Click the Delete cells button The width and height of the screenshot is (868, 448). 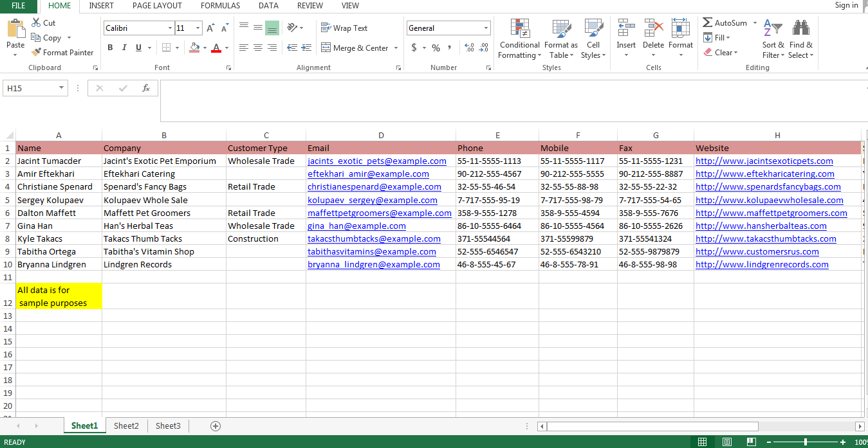(653, 39)
